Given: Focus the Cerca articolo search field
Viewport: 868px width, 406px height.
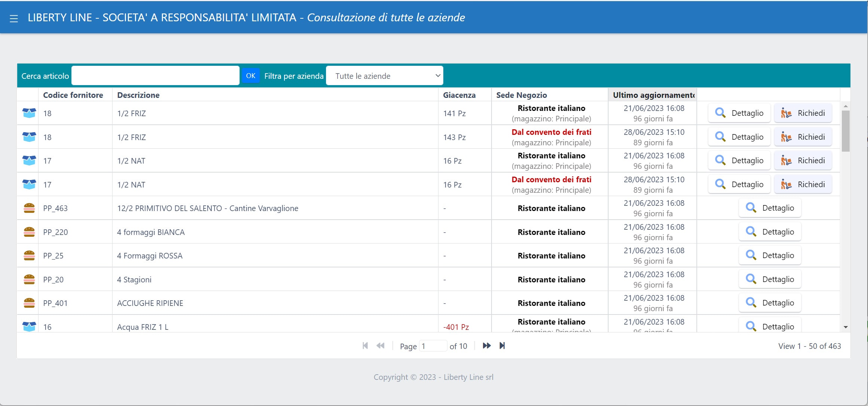Looking at the screenshot, I should click(x=156, y=76).
